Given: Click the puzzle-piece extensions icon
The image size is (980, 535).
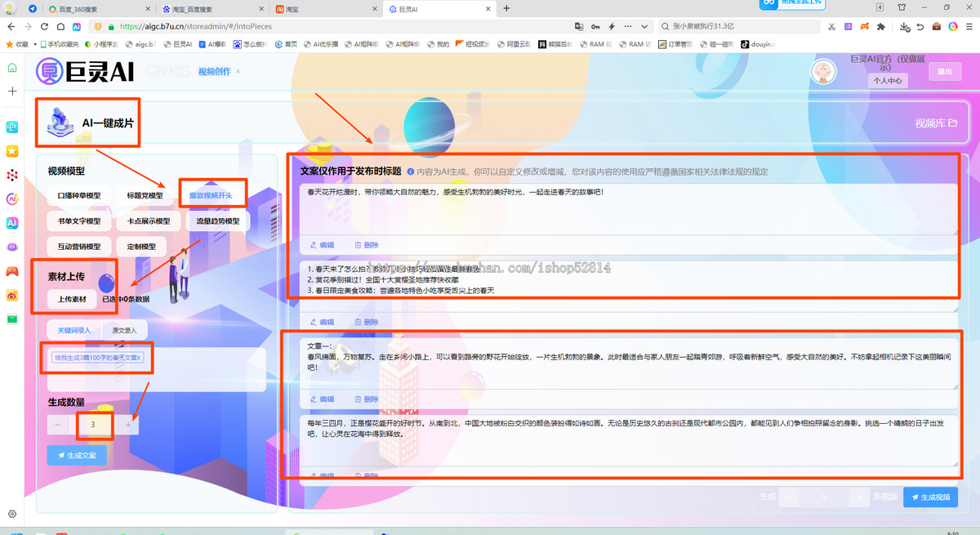Looking at the screenshot, I should click(x=880, y=26).
